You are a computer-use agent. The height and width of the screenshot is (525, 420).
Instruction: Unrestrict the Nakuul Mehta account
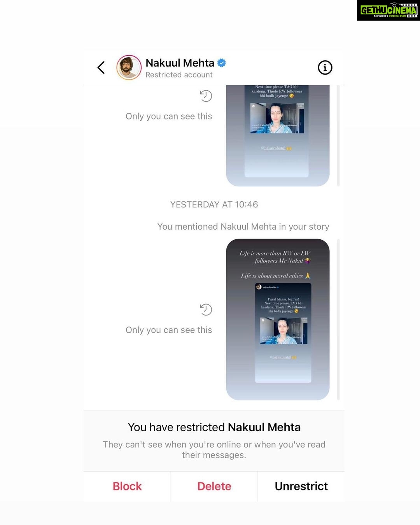pyautogui.click(x=301, y=486)
